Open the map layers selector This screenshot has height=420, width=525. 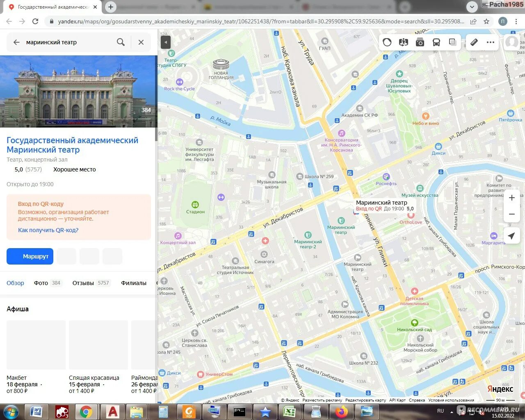(x=452, y=42)
